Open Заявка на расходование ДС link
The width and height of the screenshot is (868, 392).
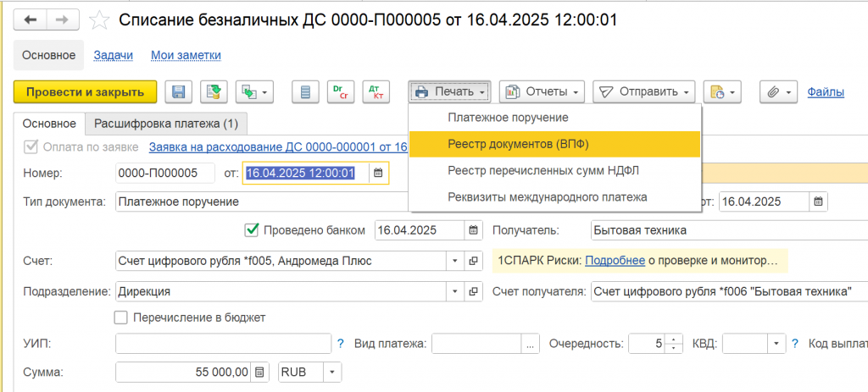(x=278, y=147)
